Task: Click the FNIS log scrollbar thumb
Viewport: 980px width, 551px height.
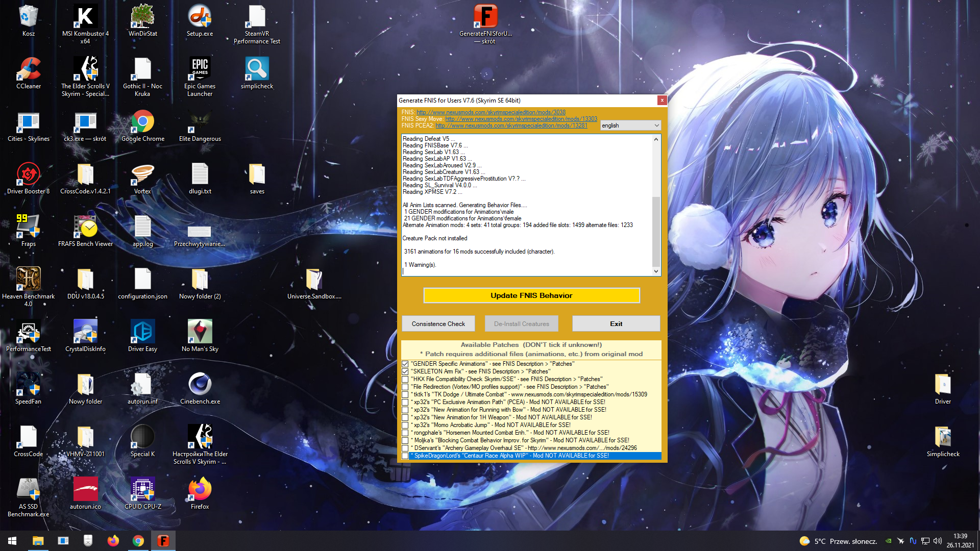Action: point(656,231)
